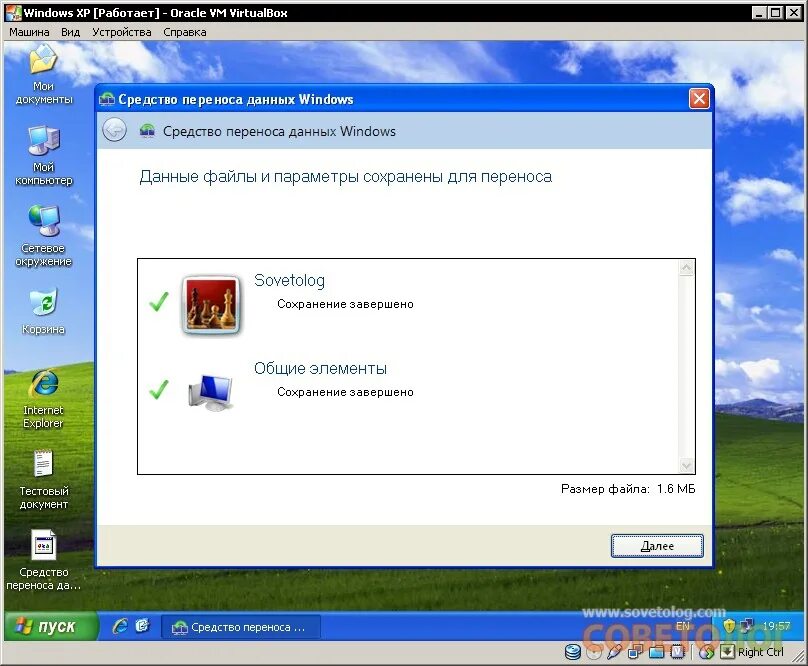
Task: Click the heading Данные файлы и параметры сохранены
Action: click(345, 177)
